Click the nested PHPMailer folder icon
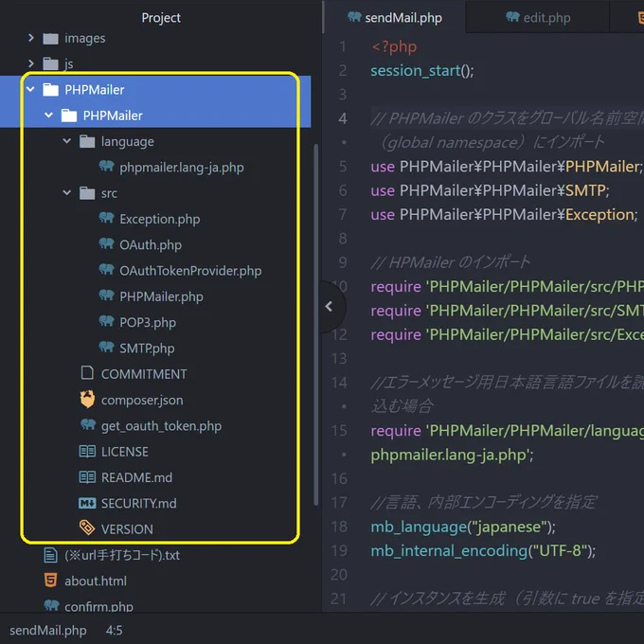The height and width of the screenshot is (644, 644). pos(69,116)
